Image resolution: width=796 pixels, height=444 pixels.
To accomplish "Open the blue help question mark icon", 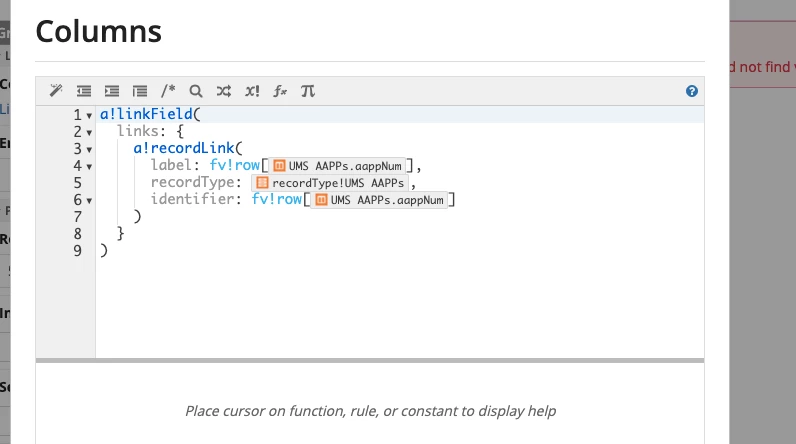I will click(x=692, y=91).
